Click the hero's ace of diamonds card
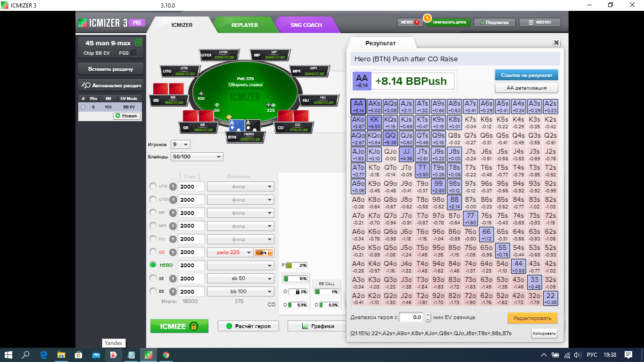The width and height of the screenshot is (644, 362). click(236, 125)
